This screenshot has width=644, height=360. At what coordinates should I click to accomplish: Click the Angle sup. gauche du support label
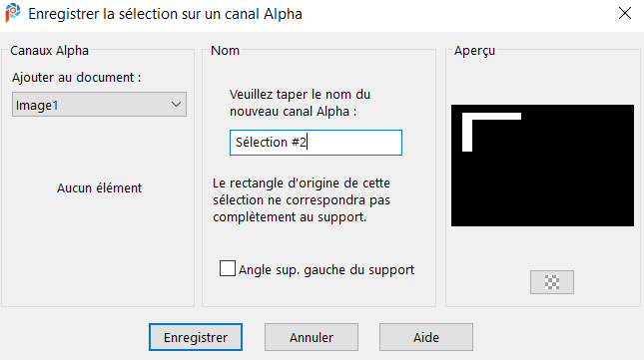[x=326, y=270]
